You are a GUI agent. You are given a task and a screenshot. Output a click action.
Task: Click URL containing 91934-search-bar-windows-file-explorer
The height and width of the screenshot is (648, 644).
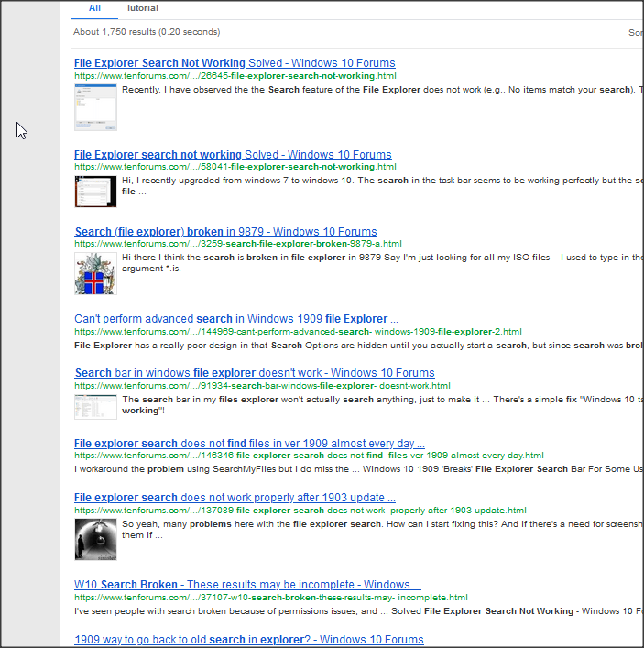(262, 386)
